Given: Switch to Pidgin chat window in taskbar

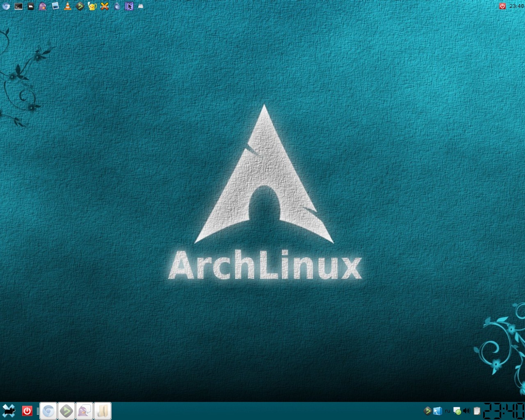Looking at the screenshot, I should pos(84,411).
